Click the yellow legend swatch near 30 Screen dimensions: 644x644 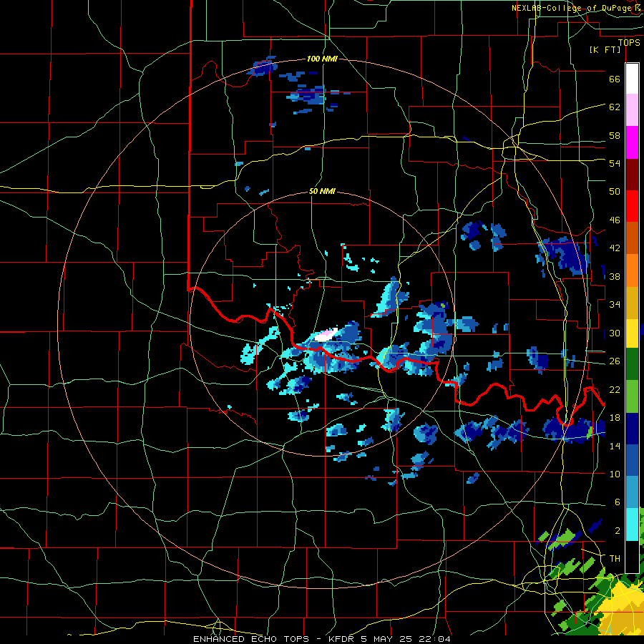tap(632, 333)
